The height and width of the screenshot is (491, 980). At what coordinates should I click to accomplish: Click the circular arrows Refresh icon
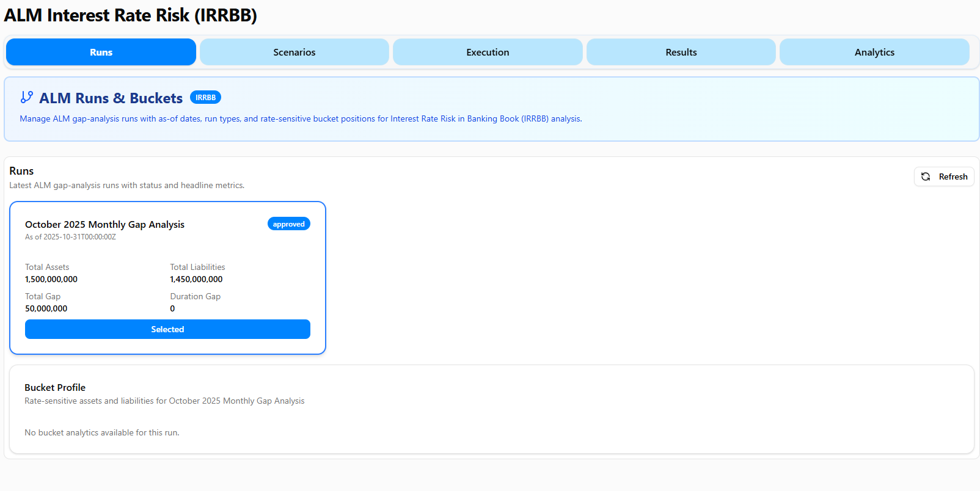pos(926,176)
